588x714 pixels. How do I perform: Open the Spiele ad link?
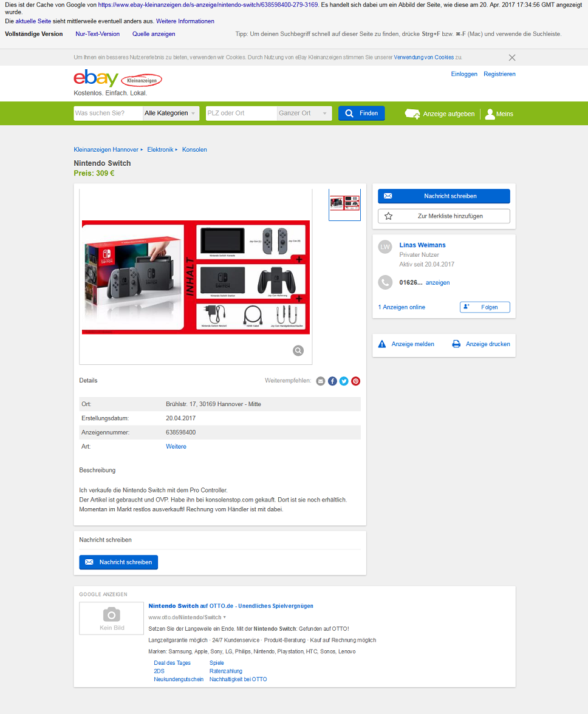click(x=217, y=663)
